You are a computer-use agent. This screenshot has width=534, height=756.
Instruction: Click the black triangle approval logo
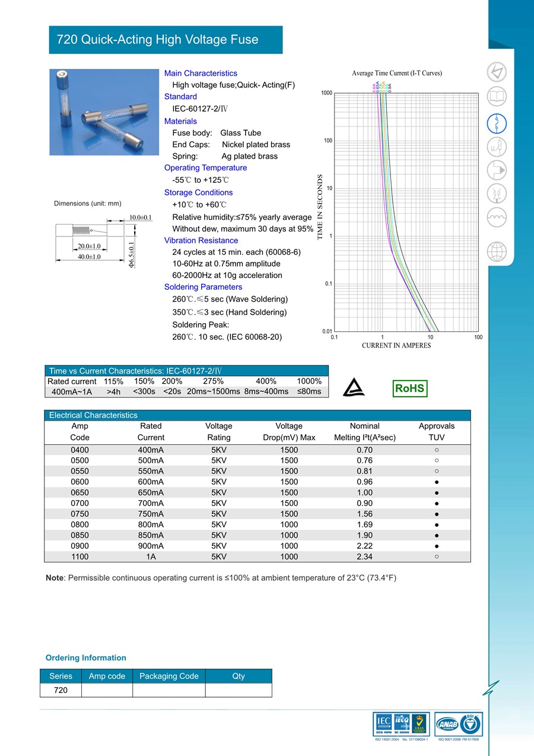coord(355,388)
